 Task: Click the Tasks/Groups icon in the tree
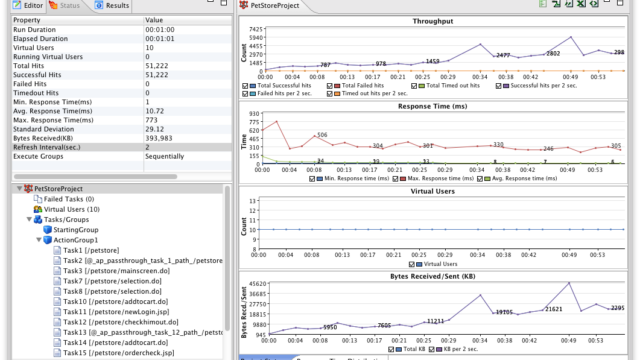(x=38, y=219)
